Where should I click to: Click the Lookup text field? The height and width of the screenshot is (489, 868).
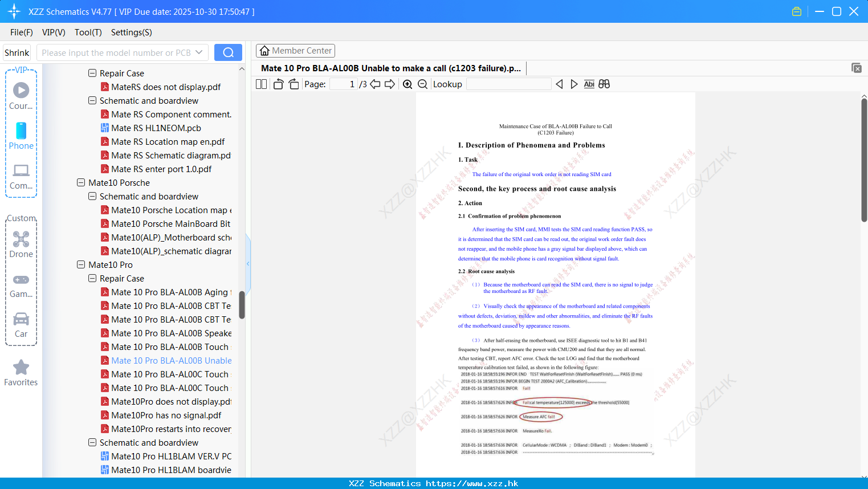[509, 84]
